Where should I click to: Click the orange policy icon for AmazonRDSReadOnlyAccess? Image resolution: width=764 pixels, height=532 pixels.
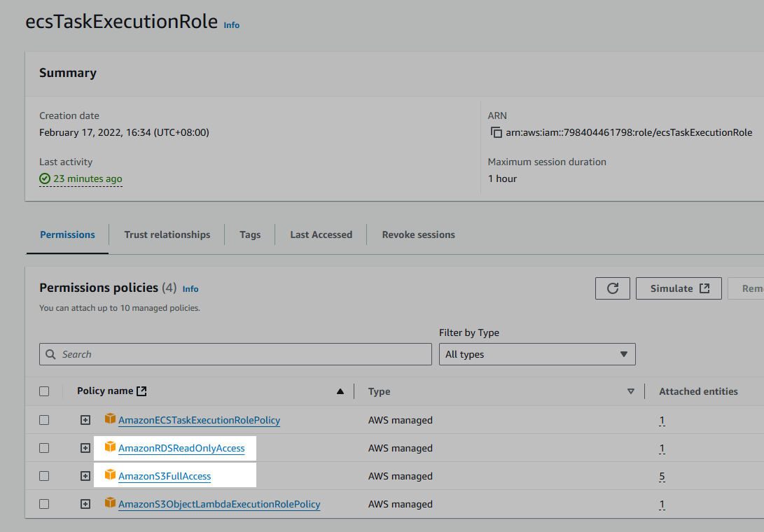pyautogui.click(x=111, y=447)
